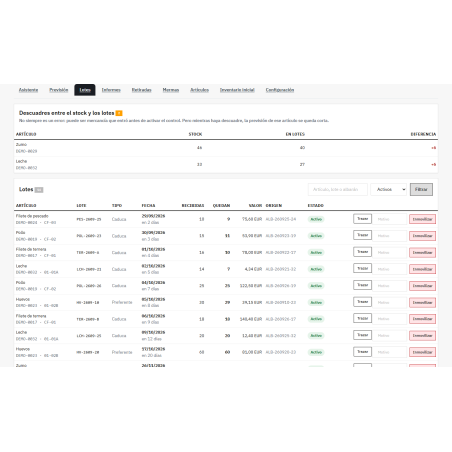Click the Filtrar button

pyautogui.click(x=421, y=189)
